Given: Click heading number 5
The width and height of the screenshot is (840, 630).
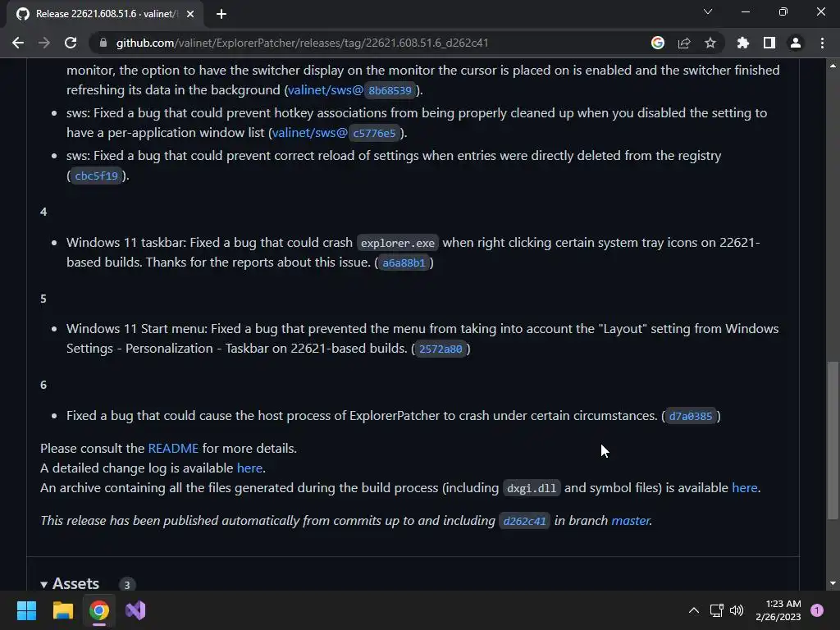Looking at the screenshot, I should [43, 299].
